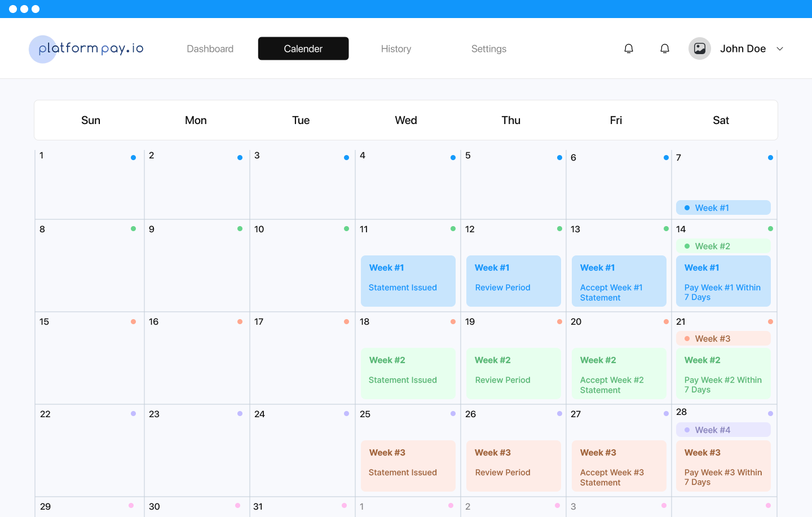
Task: Click the blue Week #1 tag on day 7
Action: 723,207
